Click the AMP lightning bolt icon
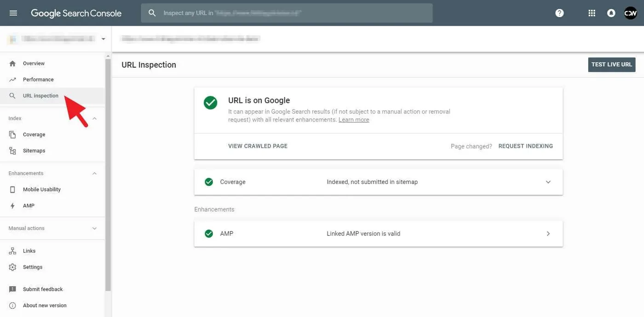Image resolution: width=644 pixels, height=317 pixels. [x=12, y=206]
